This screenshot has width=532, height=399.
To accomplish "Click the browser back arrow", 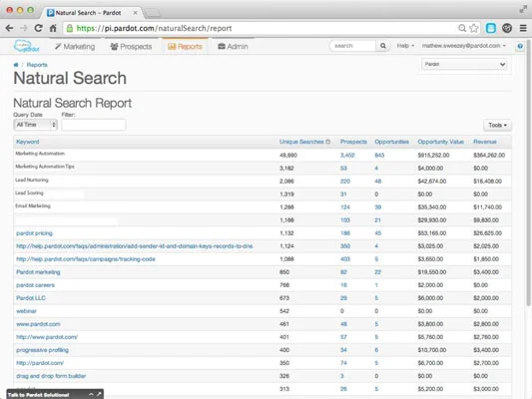I will tap(10, 28).
